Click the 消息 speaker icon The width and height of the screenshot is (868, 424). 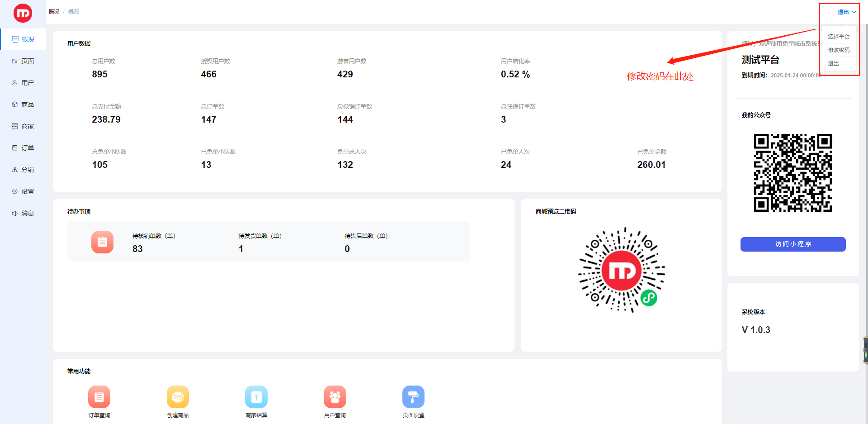15,213
